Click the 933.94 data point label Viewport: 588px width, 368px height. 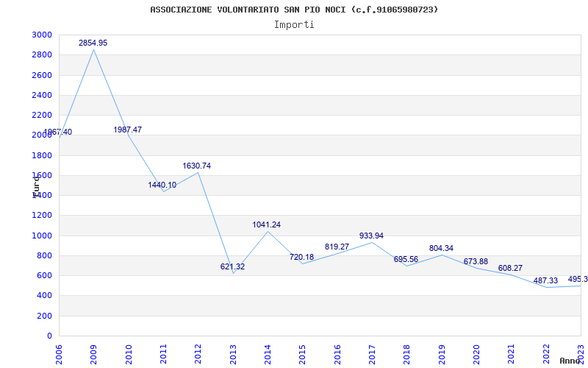(372, 236)
